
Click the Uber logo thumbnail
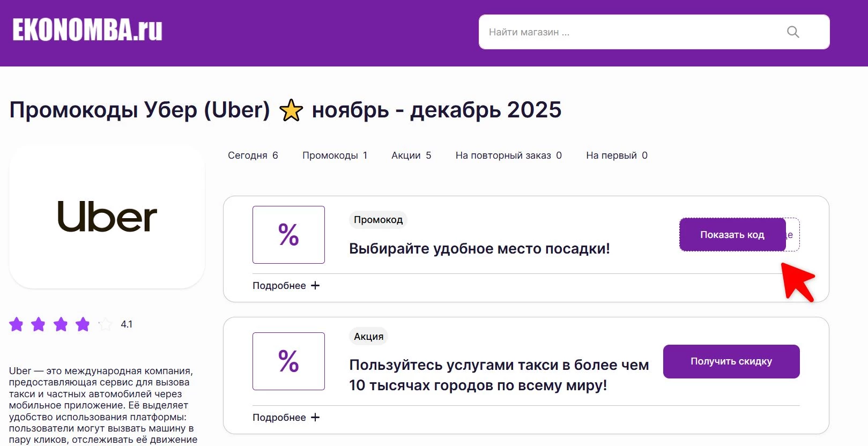pos(106,217)
